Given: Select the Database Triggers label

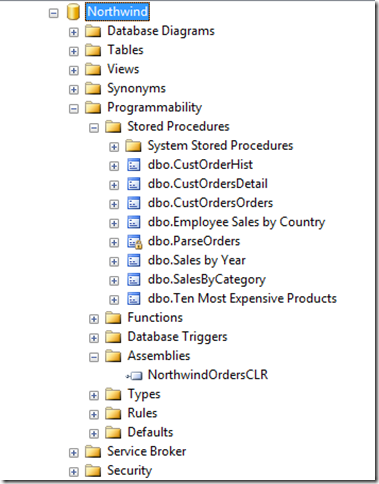Looking at the screenshot, I should click(177, 337).
